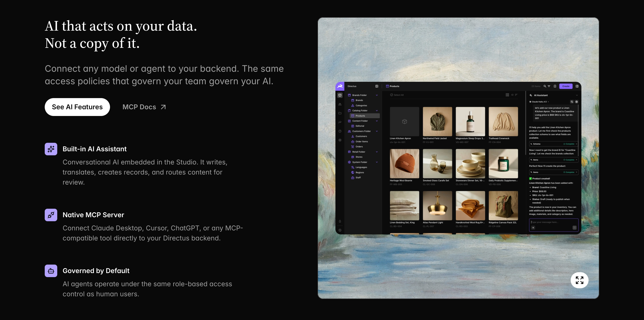The height and width of the screenshot is (320, 644).
Task: Open the File Library folder icon
Action: click(x=340, y=113)
